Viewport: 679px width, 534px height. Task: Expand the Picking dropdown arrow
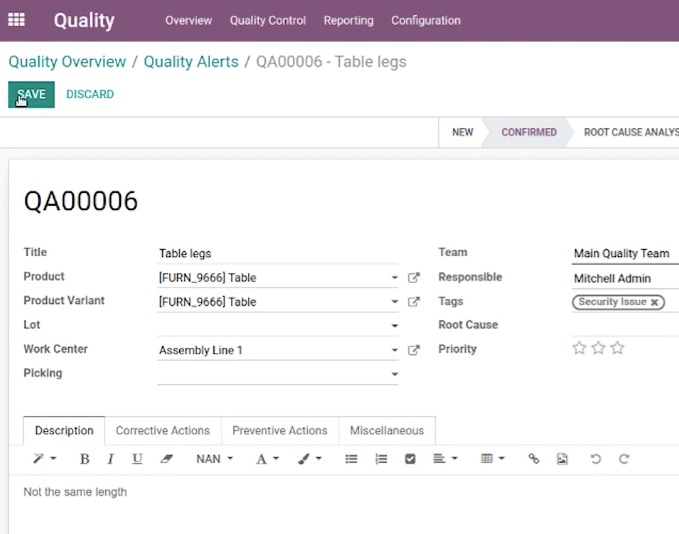394,374
